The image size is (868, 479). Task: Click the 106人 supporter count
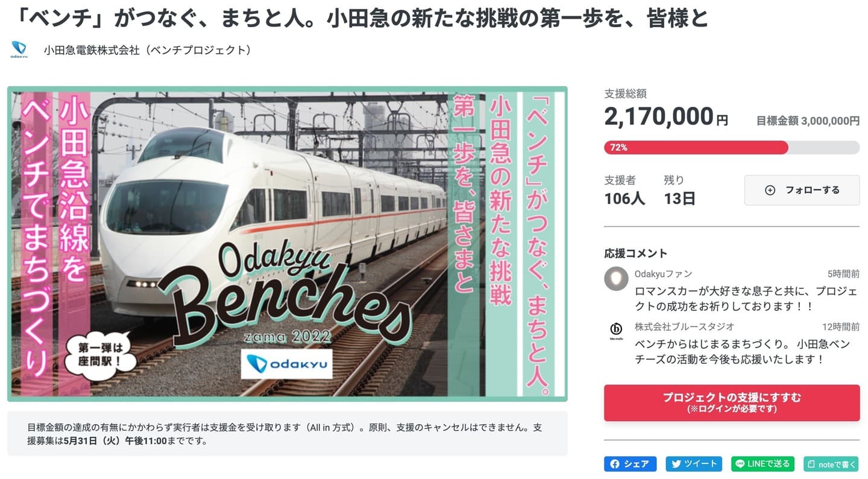point(624,198)
